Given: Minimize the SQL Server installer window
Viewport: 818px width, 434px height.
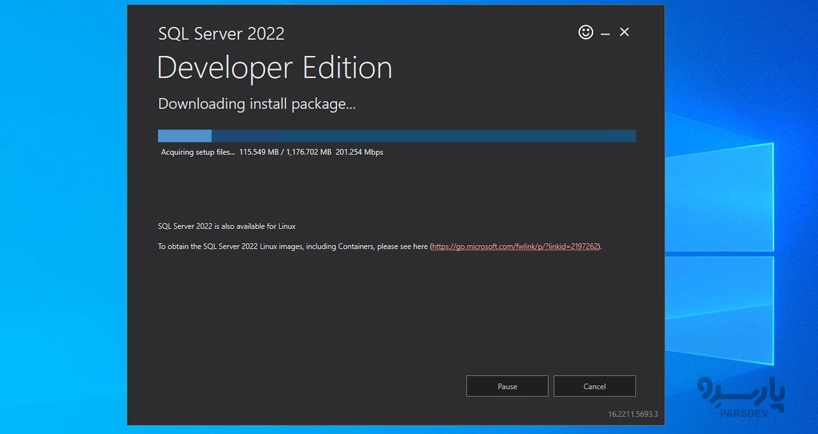Looking at the screenshot, I should 605,33.
